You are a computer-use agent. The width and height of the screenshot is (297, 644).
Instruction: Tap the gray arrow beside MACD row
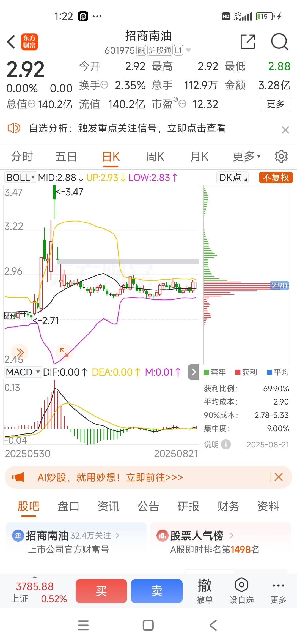tap(194, 372)
